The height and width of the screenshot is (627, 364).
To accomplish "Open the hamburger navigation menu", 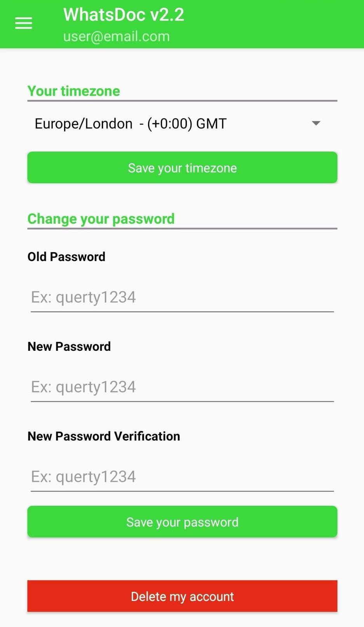I will 23,24.
